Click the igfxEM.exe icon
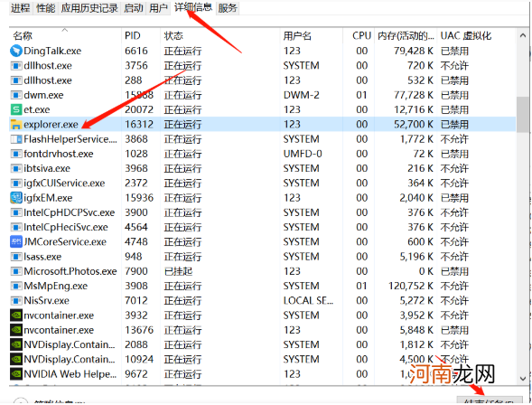532x405 pixels. (x=16, y=198)
